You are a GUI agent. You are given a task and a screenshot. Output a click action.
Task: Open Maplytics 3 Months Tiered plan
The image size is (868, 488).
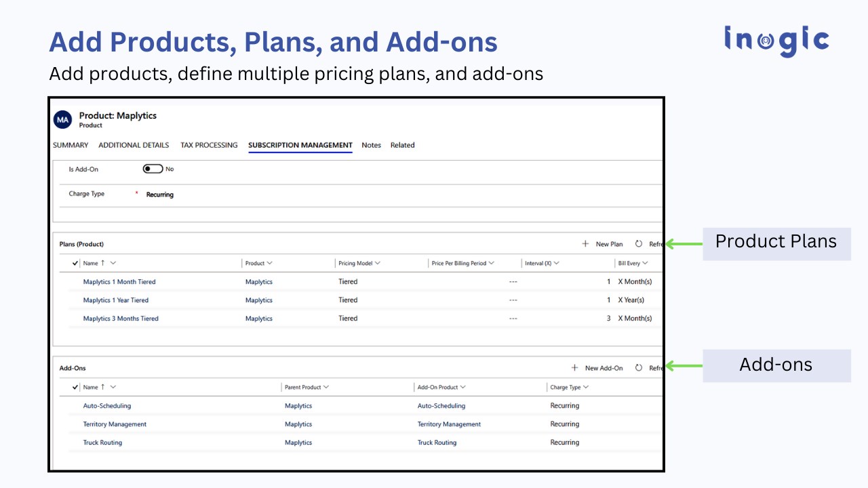pos(121,319)
